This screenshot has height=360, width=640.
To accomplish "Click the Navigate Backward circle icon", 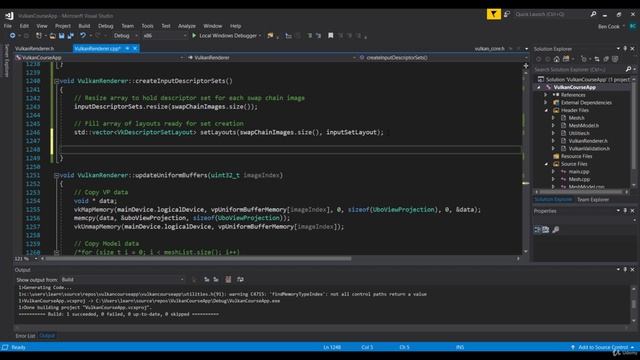I will coord(13,36).
